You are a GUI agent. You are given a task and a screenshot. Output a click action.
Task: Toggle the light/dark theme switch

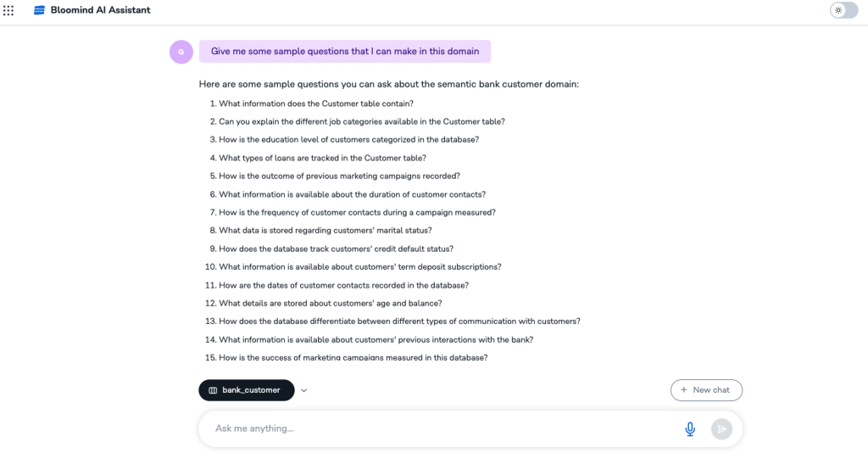click(x=843, y=10)
